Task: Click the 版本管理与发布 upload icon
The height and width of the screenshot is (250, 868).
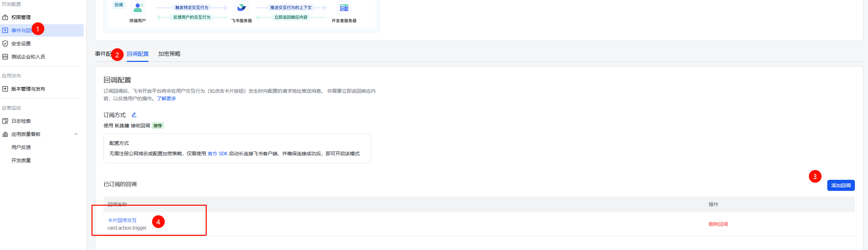Action: click(x=5, y=89)
